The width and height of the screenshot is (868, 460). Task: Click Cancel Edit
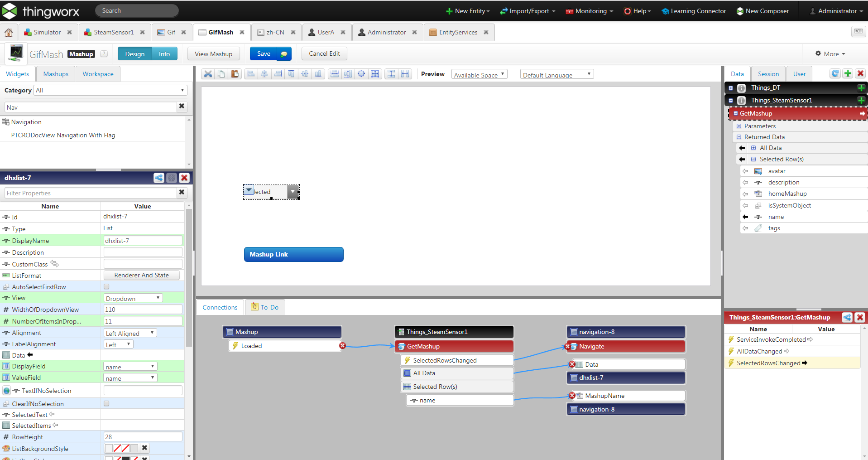click(x=324, y=53)
